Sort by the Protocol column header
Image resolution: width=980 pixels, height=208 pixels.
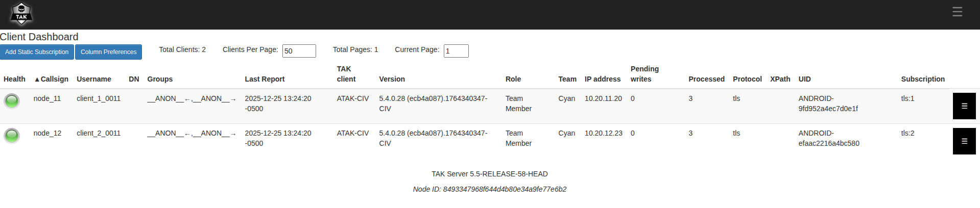point(747,79)
